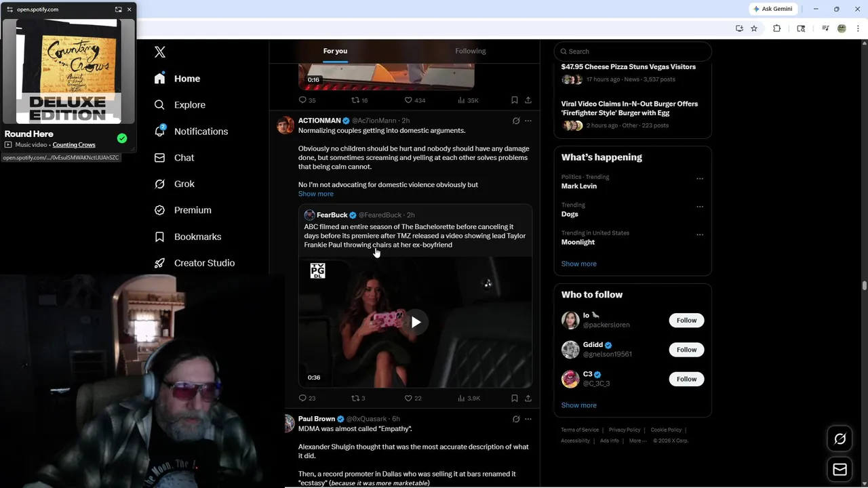This screenshot has width=868, height=488.
Task: Switch to the For you tab
Action: click(x=335, y=51)
